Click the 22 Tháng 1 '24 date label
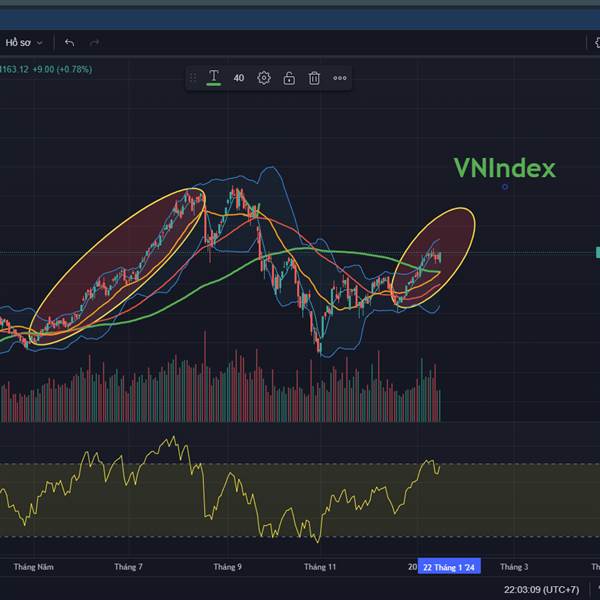The height and width of the screenshot is (600, 600). tap(449, 567)
